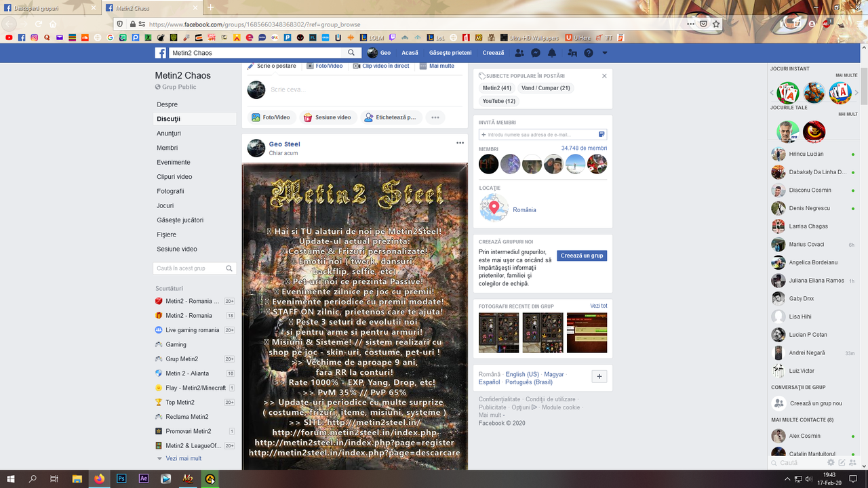Select the Discuții section
The height and width of the screenshot is (488, 868).
pos(195,119)
